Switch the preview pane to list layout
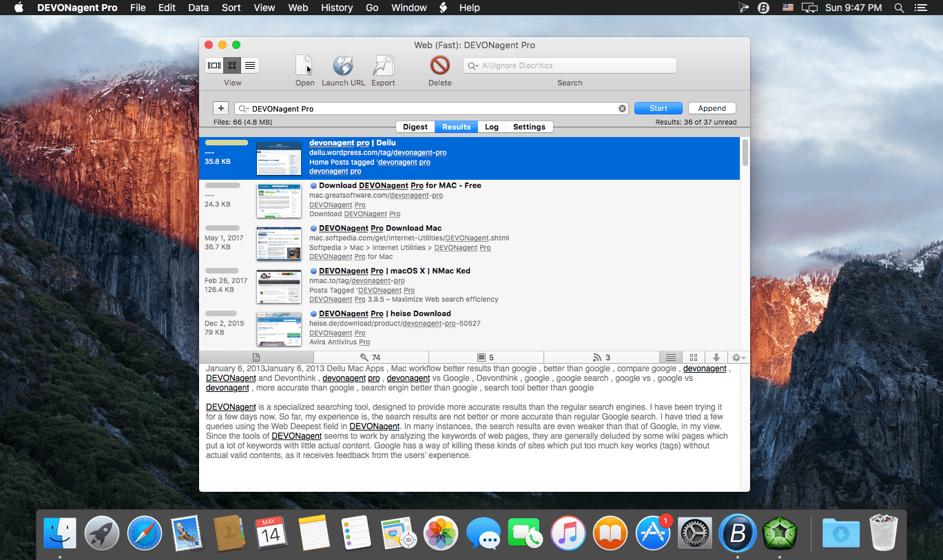 point(670,357)
